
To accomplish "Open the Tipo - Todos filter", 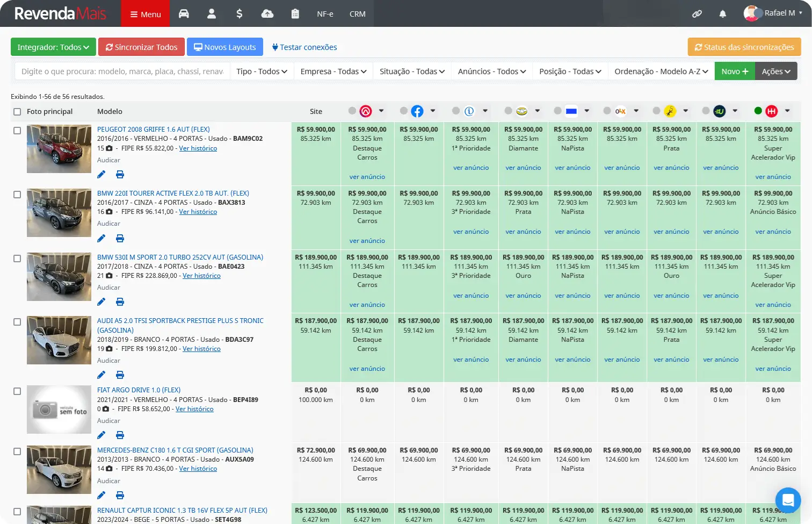I will pyautogui.click(x=262, y=71).
